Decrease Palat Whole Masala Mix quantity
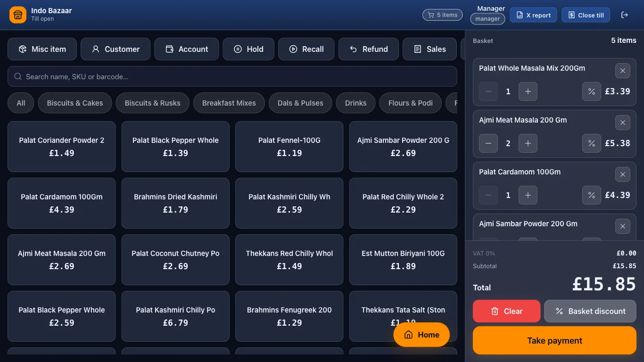 488,91
